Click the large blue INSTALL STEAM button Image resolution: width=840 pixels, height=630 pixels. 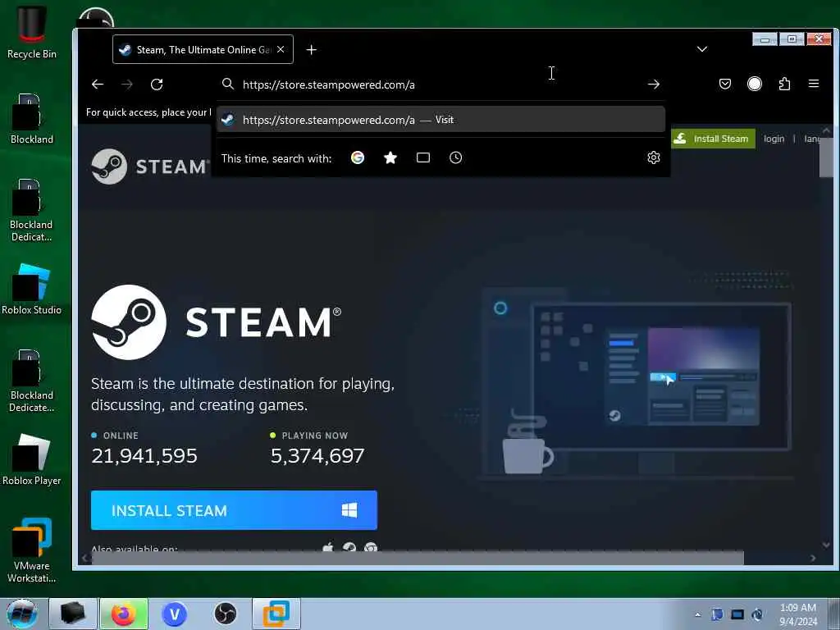tap(234, 510)
